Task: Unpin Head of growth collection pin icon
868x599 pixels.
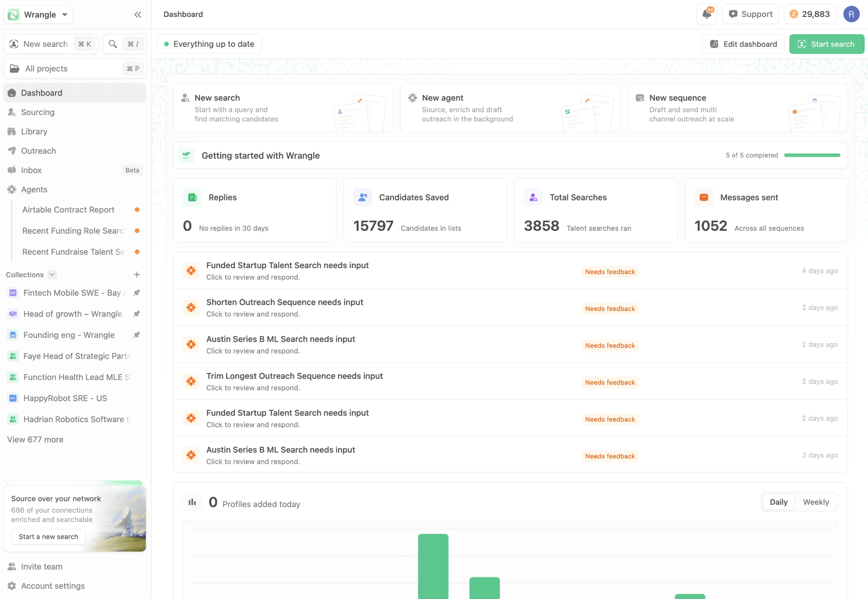Action: click(x=136, y=314)
